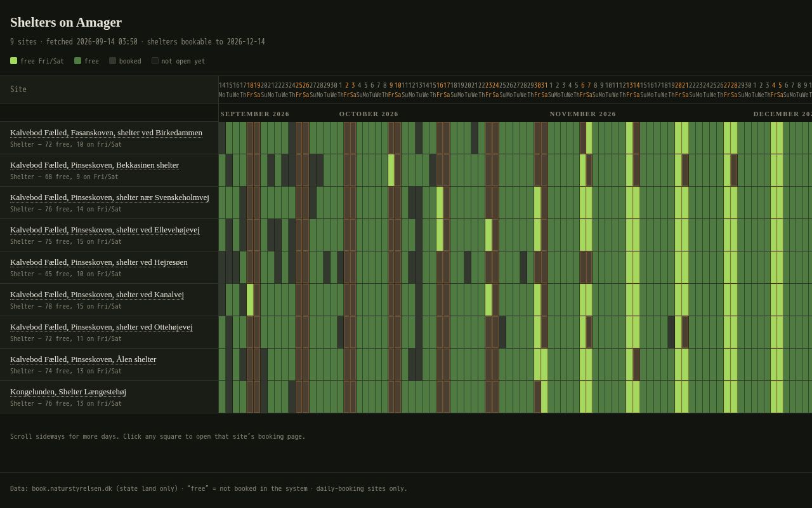Open the shelter ved Ellevehøjevej site link
The width and height of the screenshot is (812, 508).
(105, 230)
